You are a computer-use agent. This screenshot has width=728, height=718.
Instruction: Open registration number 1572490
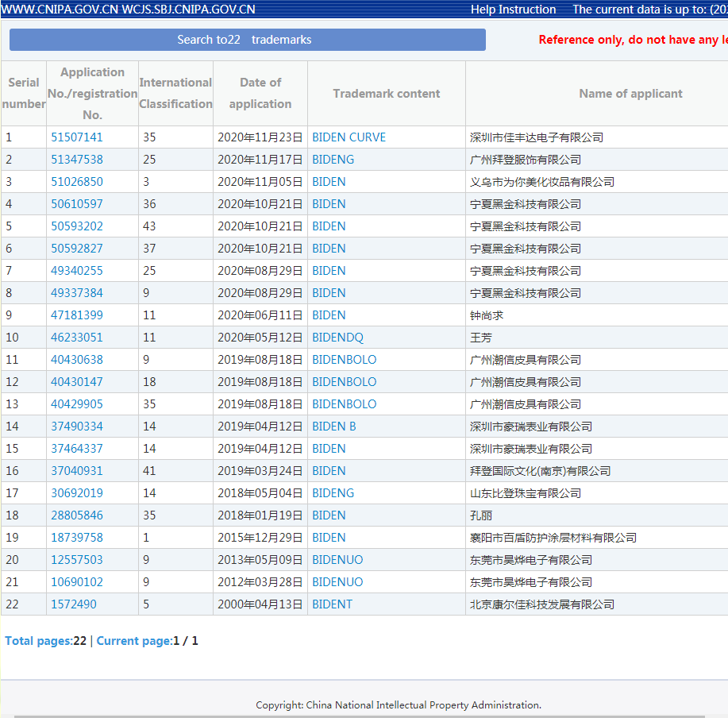(x=74, y=604)
